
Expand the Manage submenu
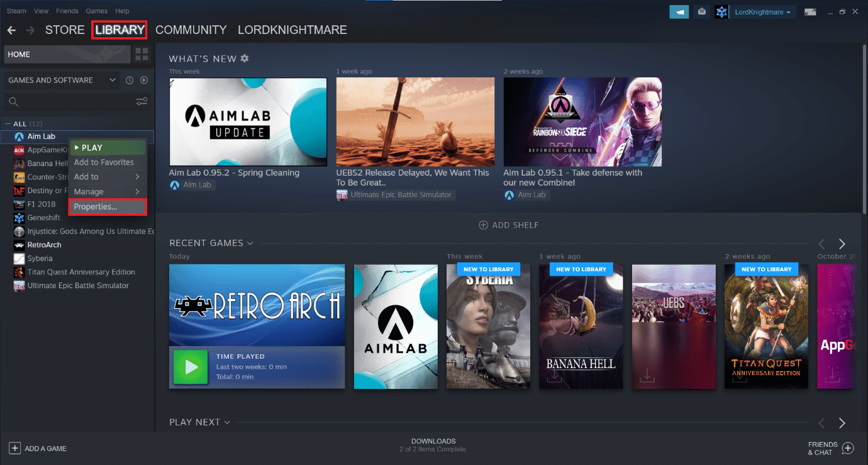107,191
